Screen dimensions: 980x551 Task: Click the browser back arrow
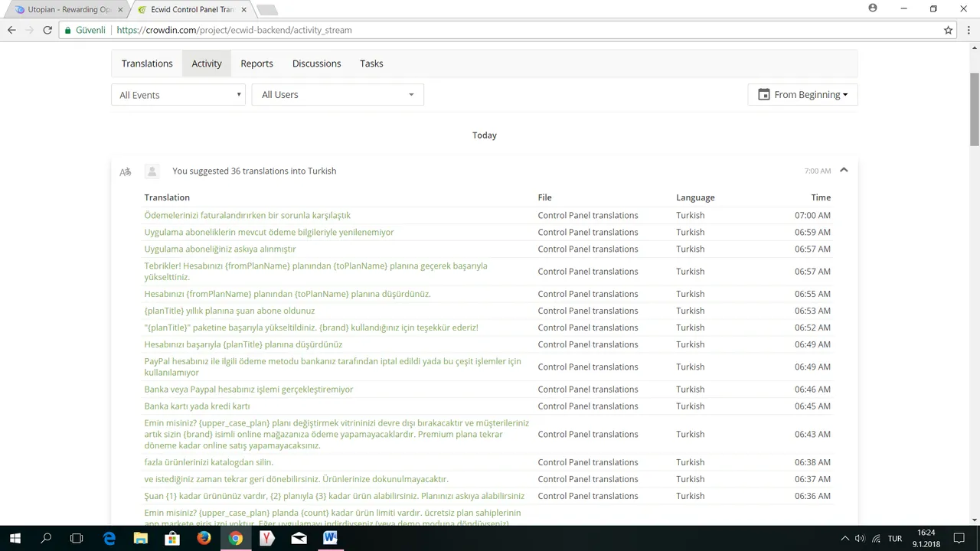11,31
